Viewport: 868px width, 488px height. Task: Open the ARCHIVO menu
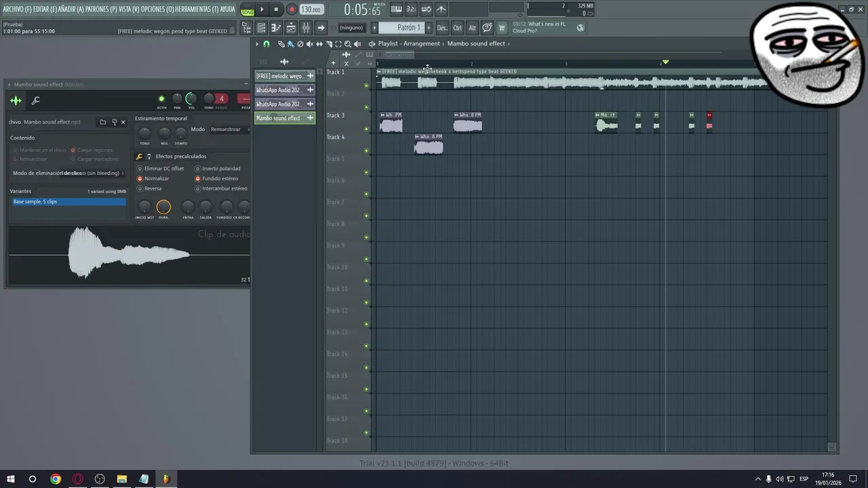[x=17, y=9]
